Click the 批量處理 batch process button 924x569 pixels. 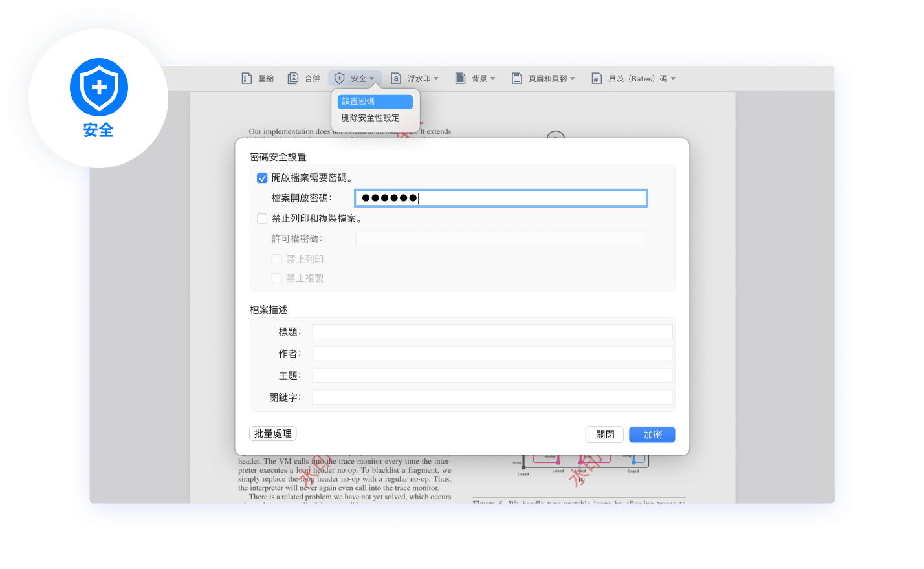click(x=272, y=434)
